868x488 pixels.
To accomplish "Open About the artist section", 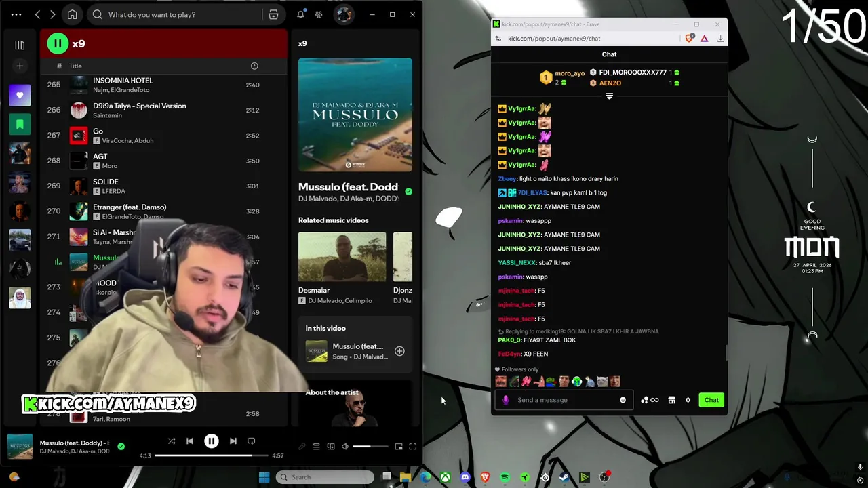I will pyautogui.click(x=355, y=403).
